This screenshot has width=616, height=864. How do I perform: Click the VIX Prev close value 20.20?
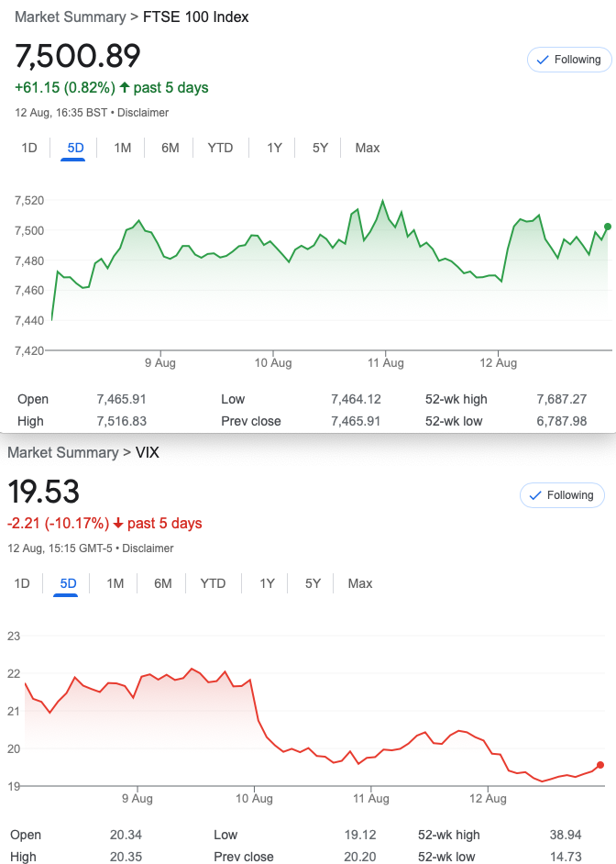tap(360, 857)
